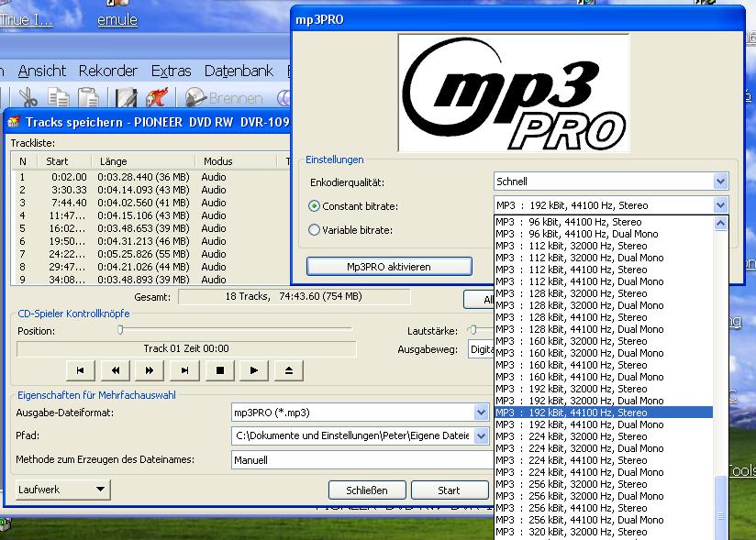
Task: Select track 3 row with 0:04.02.560
Action: (x=150, y=203)
